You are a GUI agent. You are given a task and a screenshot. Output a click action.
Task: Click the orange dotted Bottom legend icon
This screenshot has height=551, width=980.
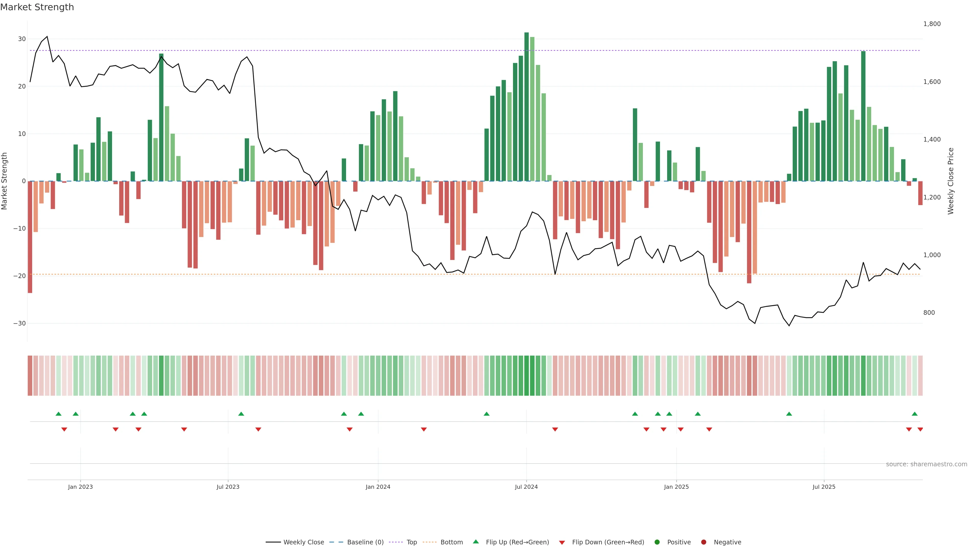(430, 542)
